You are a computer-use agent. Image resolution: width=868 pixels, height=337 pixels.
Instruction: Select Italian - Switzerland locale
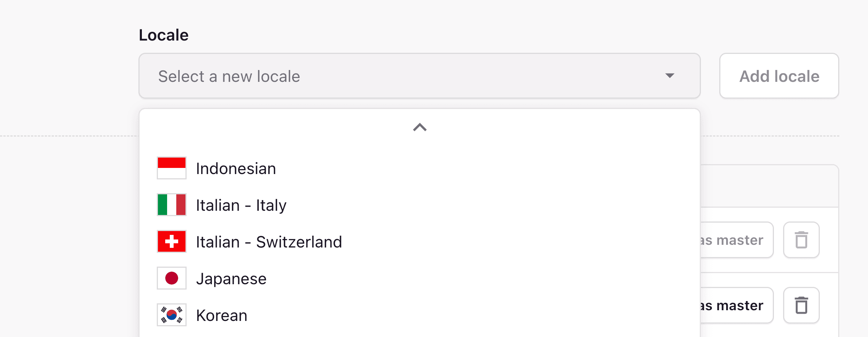click(x=269, y=242)
